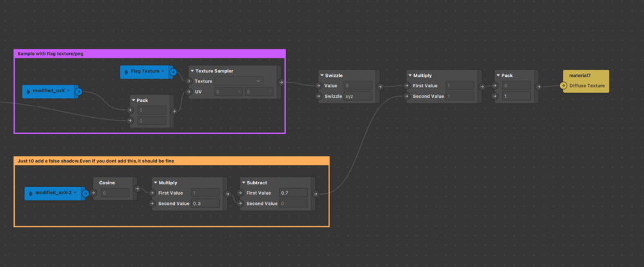Collapse the Pack node feeding material7

(498, 76)
